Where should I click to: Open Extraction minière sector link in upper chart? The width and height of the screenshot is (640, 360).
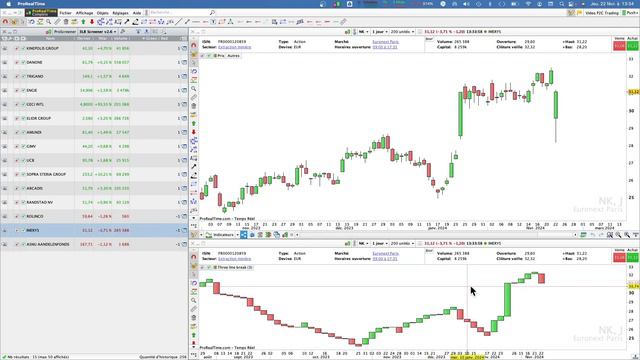point(235,47)
